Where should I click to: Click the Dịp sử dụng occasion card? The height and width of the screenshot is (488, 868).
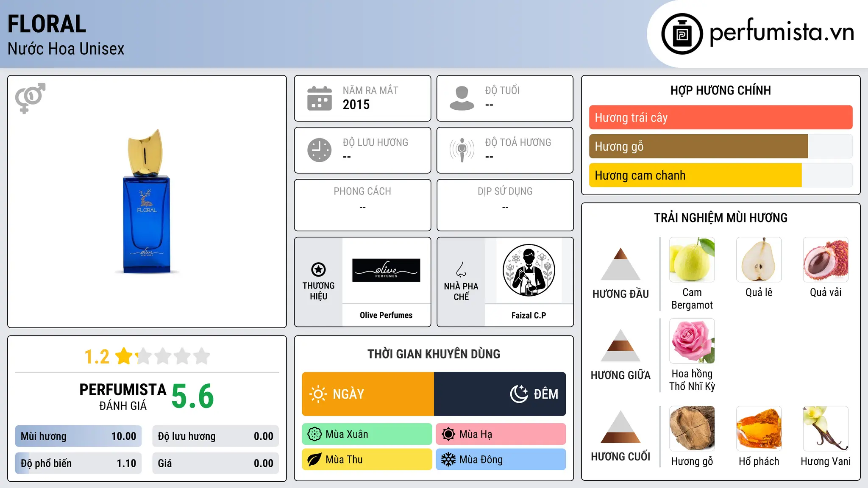[x=505, y=205]
